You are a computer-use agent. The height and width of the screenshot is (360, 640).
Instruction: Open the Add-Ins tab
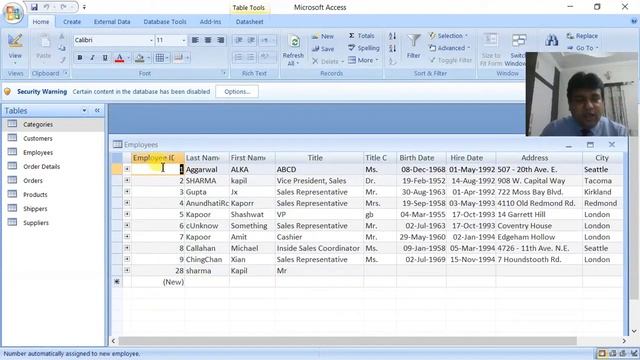[x=210, y=22]
